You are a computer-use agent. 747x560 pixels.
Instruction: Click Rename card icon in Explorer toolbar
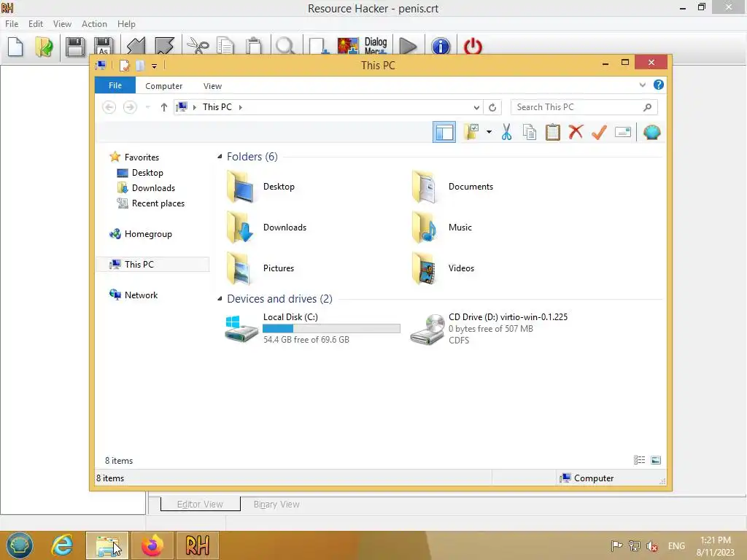pyautogui.click(x=623, y=132)
